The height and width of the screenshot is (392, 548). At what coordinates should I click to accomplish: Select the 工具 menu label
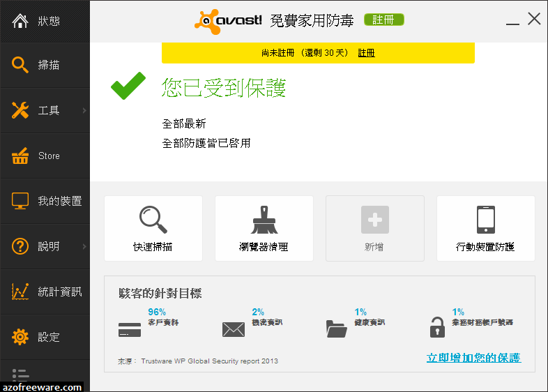[x=49, y=110]
